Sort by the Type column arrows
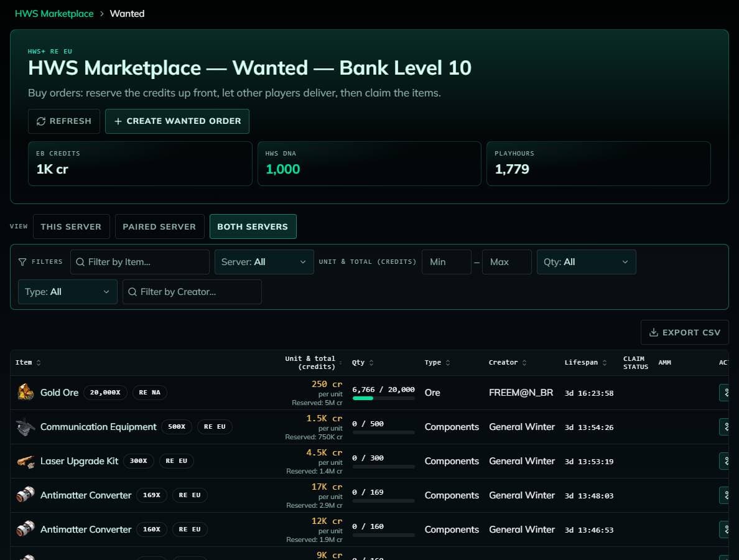The height and width of the screenshot is (560, 739). [448, 363]
